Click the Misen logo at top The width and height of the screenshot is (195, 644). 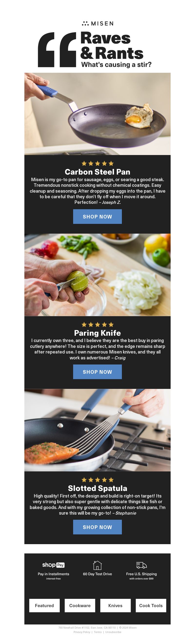pos(97,23)
